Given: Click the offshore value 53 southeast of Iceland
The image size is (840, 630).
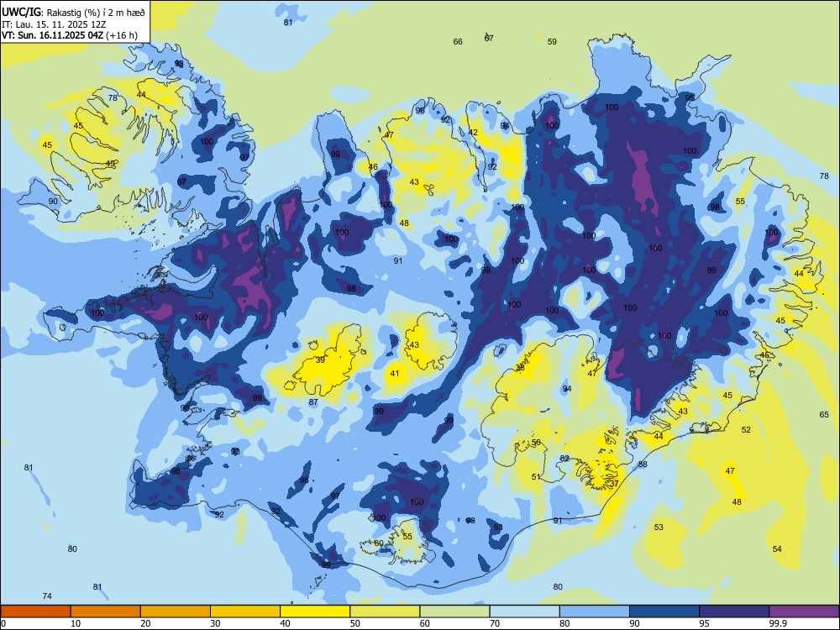Looking at the screenshot, I should point(659,528).
